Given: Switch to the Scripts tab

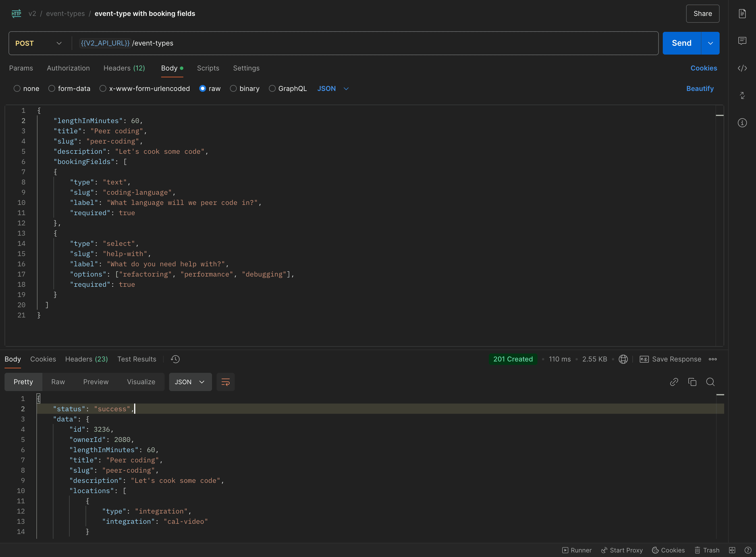Looking at the screenshot, I should coord(208,68).
